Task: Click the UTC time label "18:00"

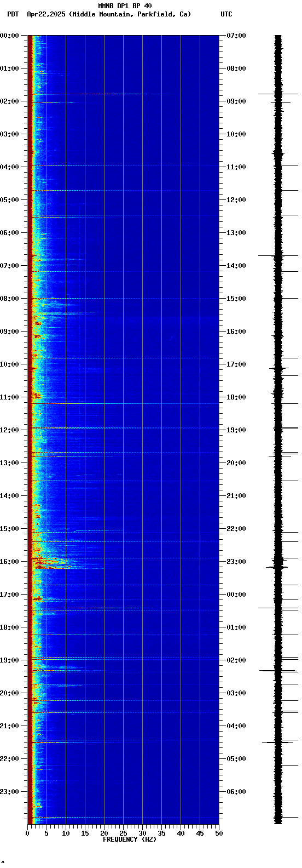Action: 236,397
